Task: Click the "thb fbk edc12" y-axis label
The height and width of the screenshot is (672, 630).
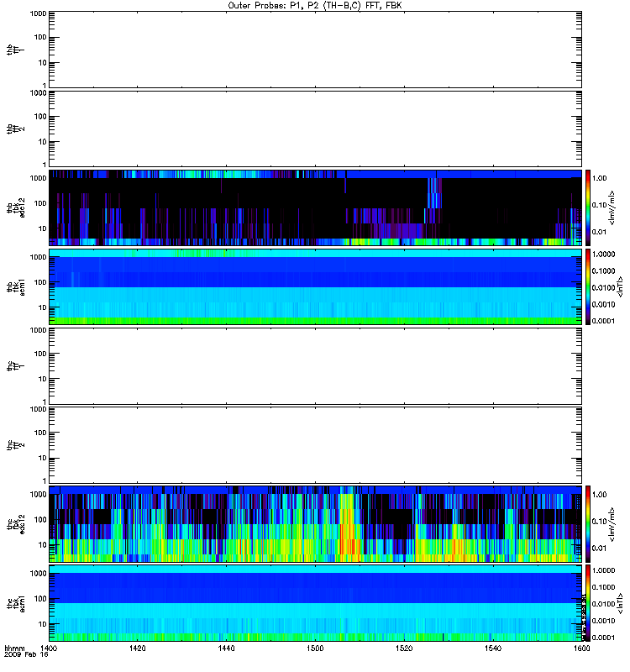Action: [16, 207]
